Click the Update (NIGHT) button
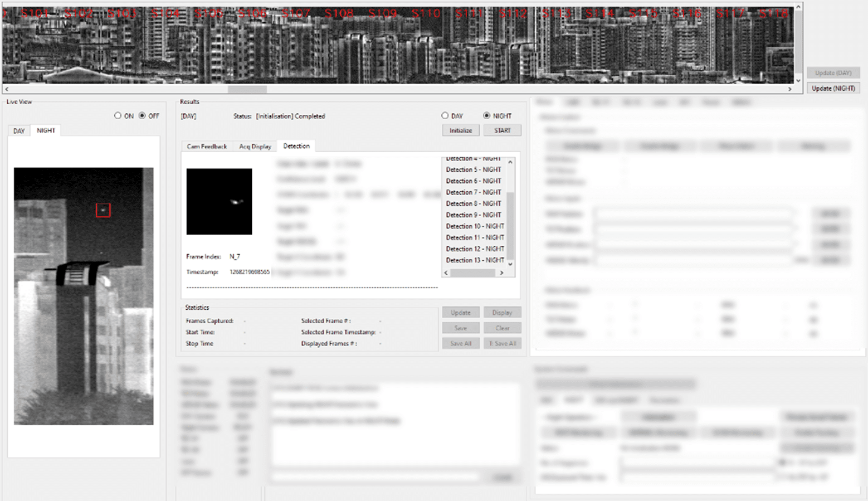This screenshot has height=501, width=868. point(833,89)
